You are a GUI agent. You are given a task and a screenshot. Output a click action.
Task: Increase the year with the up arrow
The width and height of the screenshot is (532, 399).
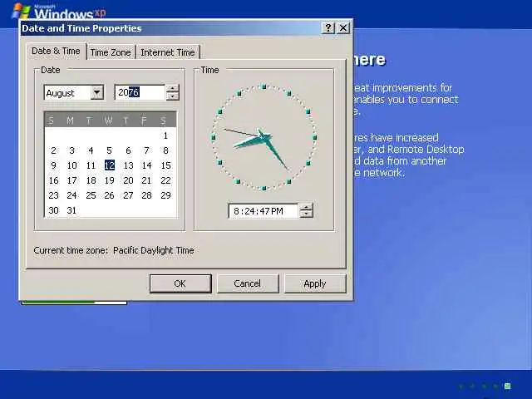[173, 89]
